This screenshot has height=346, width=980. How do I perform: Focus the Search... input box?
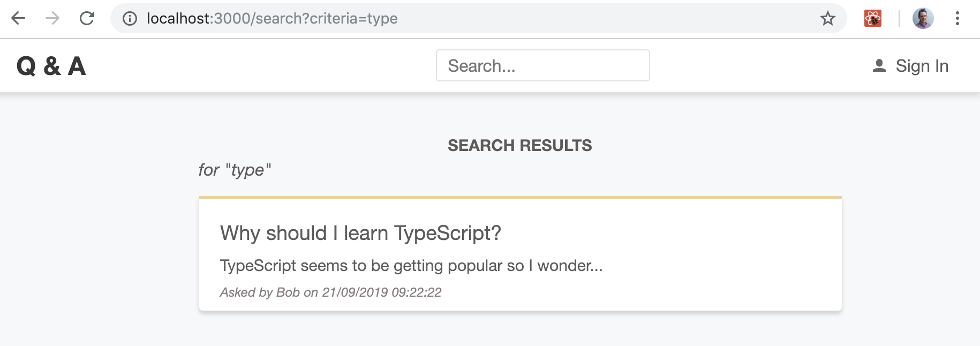pos(542,65)
